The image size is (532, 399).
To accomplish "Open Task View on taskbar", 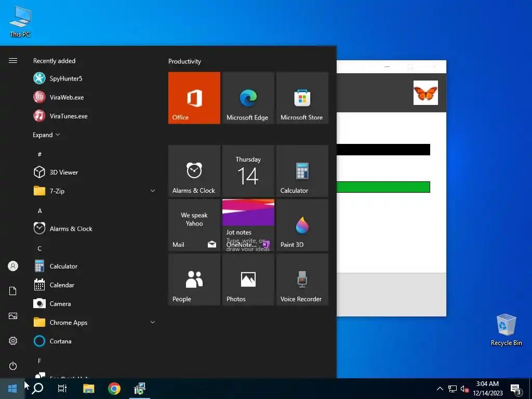I will [62, 389].
